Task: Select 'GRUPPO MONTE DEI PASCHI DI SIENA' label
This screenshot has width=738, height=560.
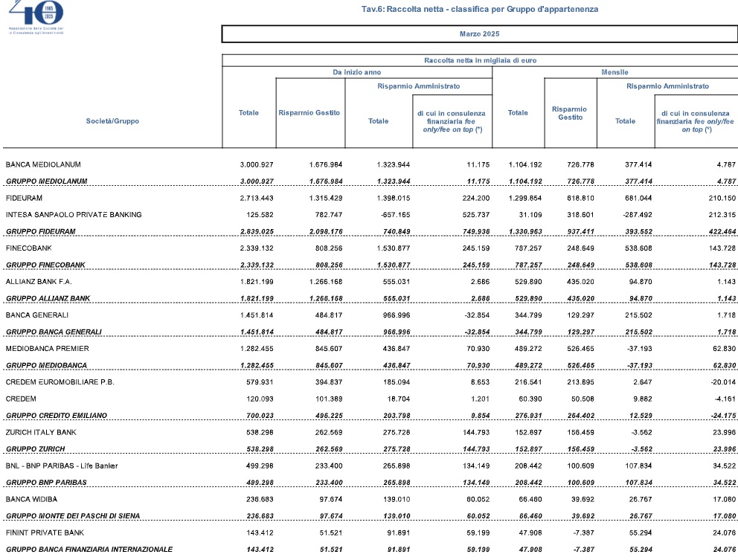Action: pos(73,516)
